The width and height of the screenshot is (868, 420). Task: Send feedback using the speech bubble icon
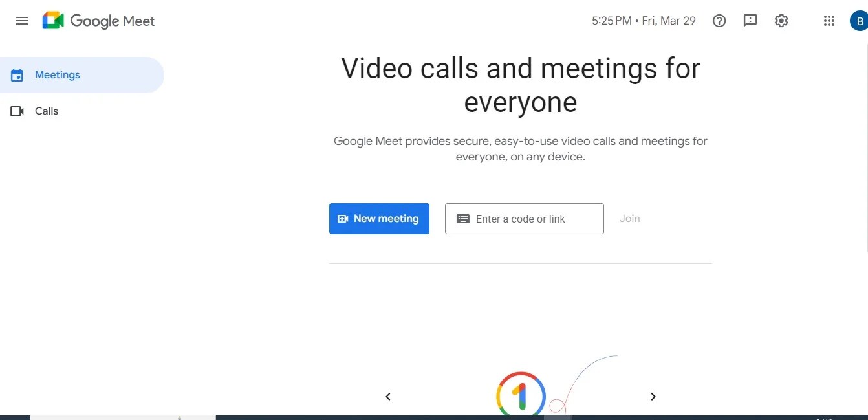[750, 20]
